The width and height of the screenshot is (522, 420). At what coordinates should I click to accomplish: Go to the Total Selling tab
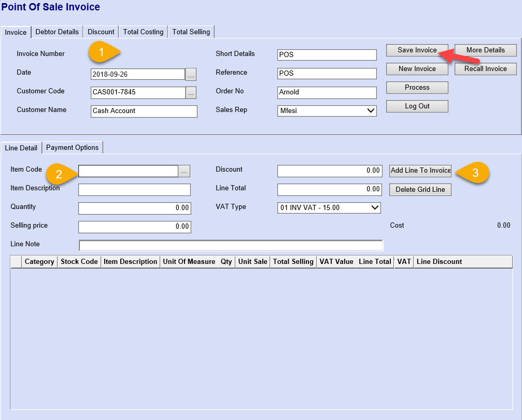tap(191, 32)
